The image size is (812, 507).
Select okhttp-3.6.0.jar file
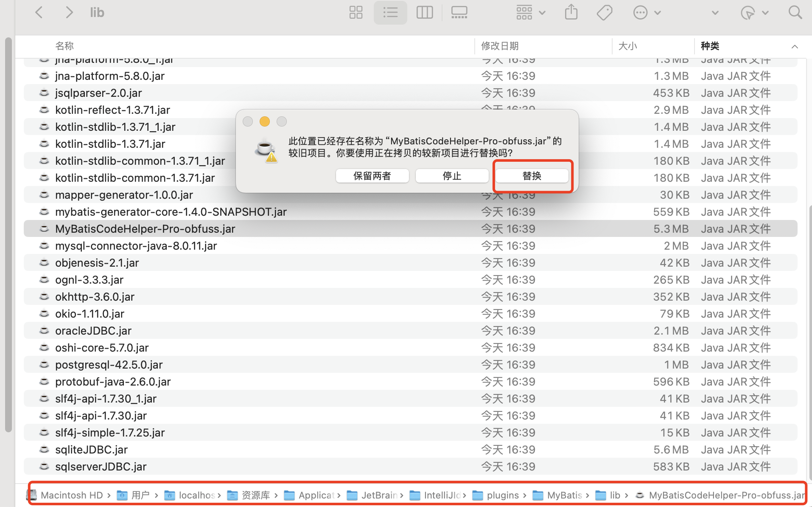pyautogui.click(x=411, y=297)
